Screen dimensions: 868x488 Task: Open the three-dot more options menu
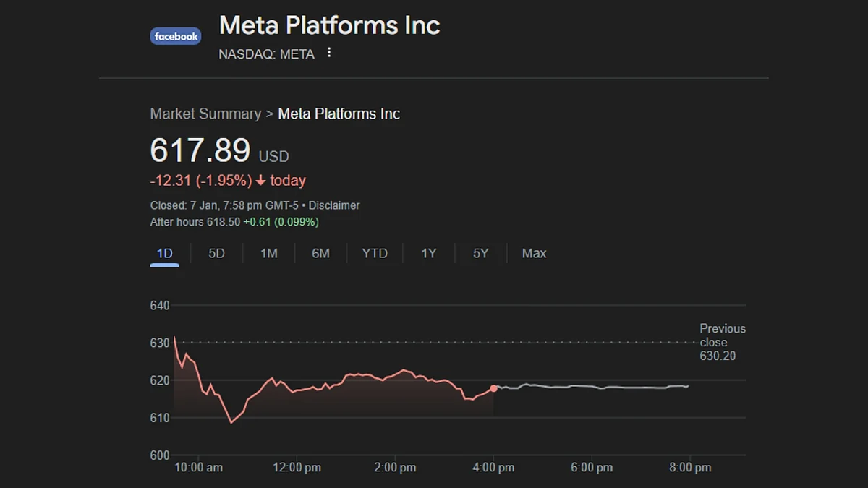(x=329, y=53)
